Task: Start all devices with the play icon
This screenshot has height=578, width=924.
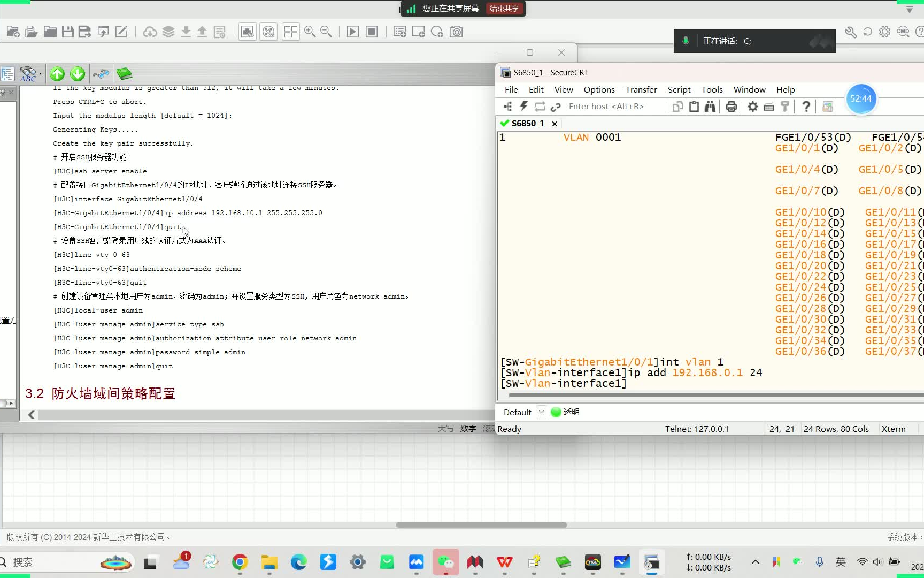Action: point(353,32)
